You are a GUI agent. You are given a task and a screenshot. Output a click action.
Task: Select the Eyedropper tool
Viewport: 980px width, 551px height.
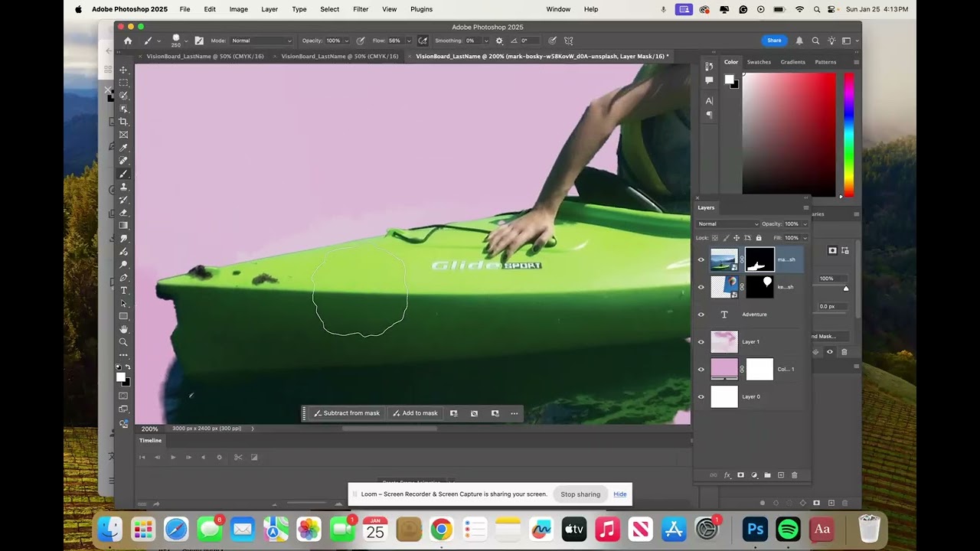tap(123, 148)
